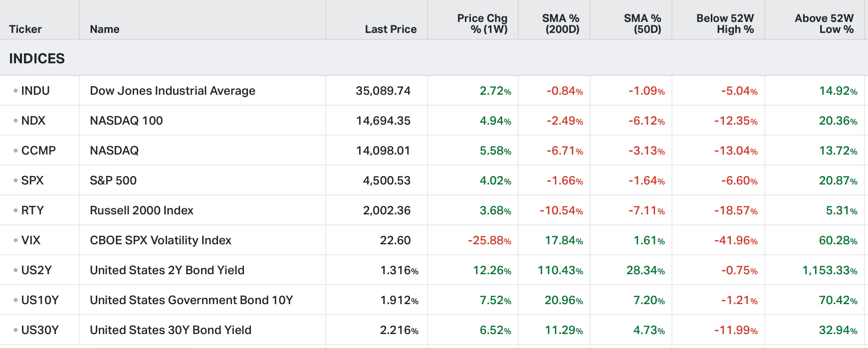Image resolution: width=868 pixels, height=348 pixels.
Task: Click the 22.60 VIX last price
Action: click(395, 240)
